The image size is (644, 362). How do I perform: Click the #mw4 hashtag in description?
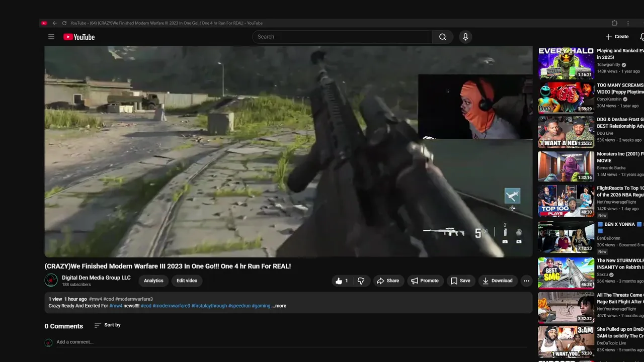coord(116,306)
